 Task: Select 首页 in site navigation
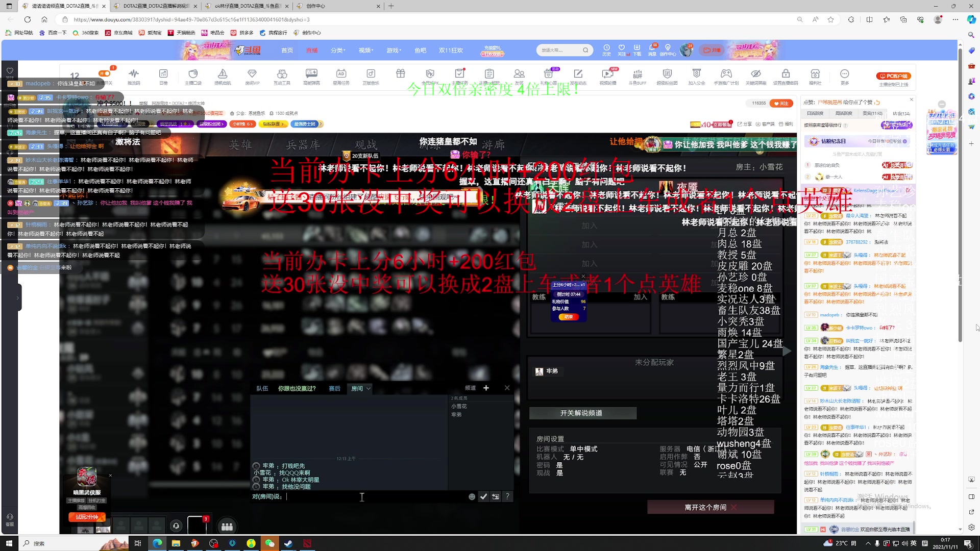coord(287,51)
